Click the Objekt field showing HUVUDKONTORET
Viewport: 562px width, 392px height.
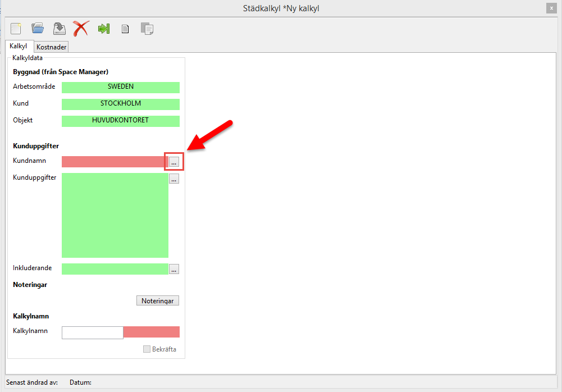[x=120, y=121]
